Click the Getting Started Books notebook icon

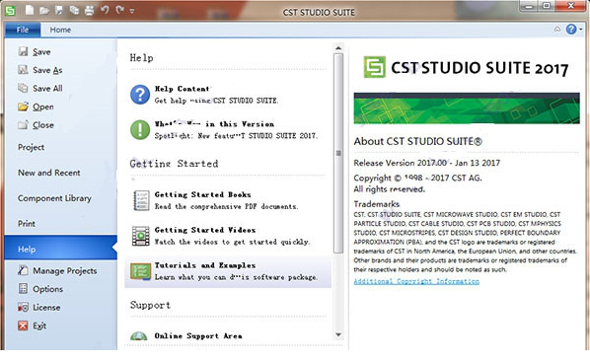click(x=141, y=200)
